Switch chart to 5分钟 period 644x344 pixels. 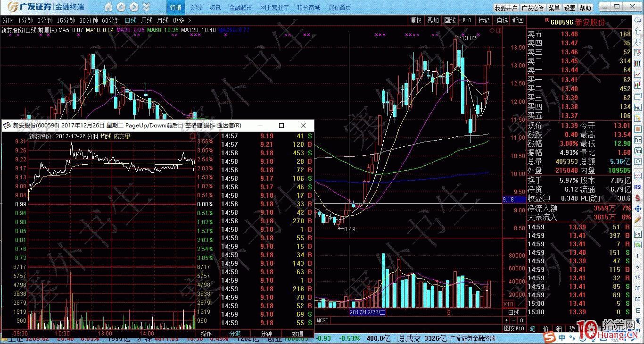pyautogui.click(x=45, y=20)
